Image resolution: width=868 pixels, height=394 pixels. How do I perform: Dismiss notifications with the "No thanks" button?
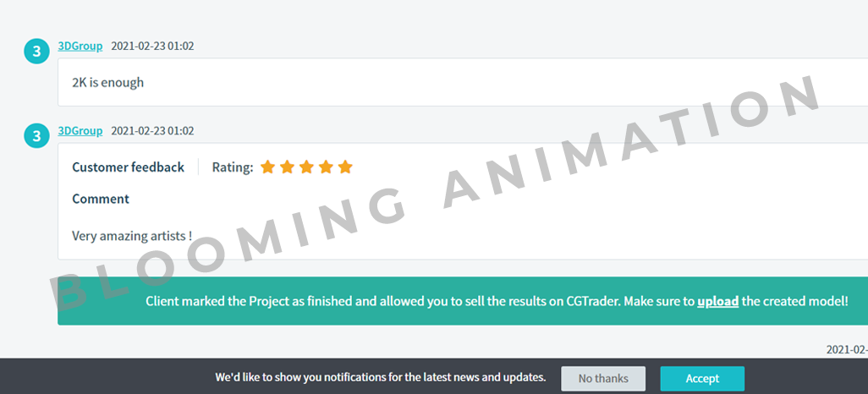603,379
